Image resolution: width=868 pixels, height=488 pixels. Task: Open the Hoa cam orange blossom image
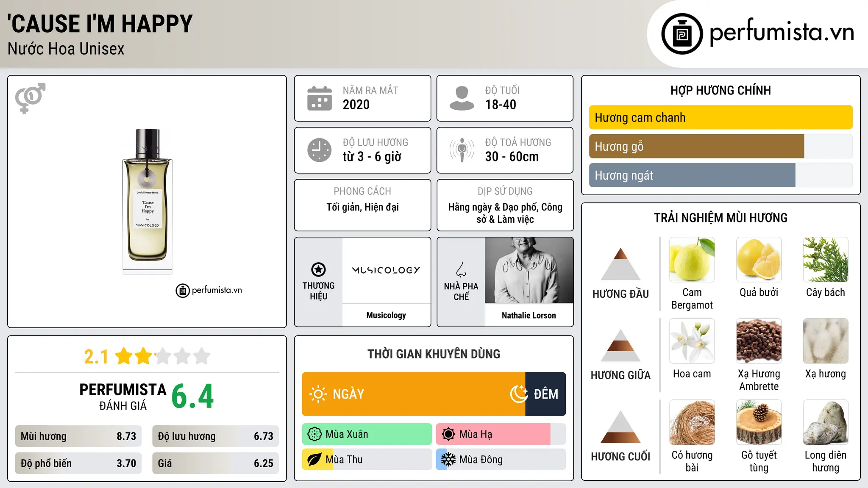[692, 341]
